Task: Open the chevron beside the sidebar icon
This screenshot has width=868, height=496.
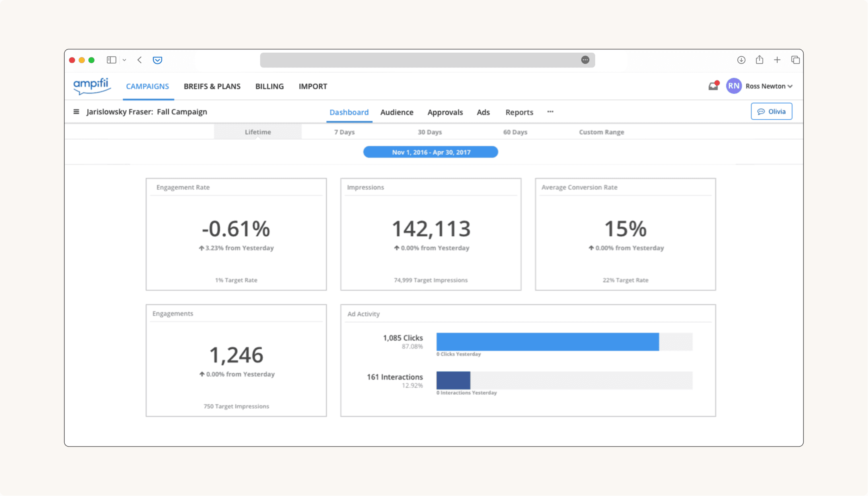Action: coord(124,59)
